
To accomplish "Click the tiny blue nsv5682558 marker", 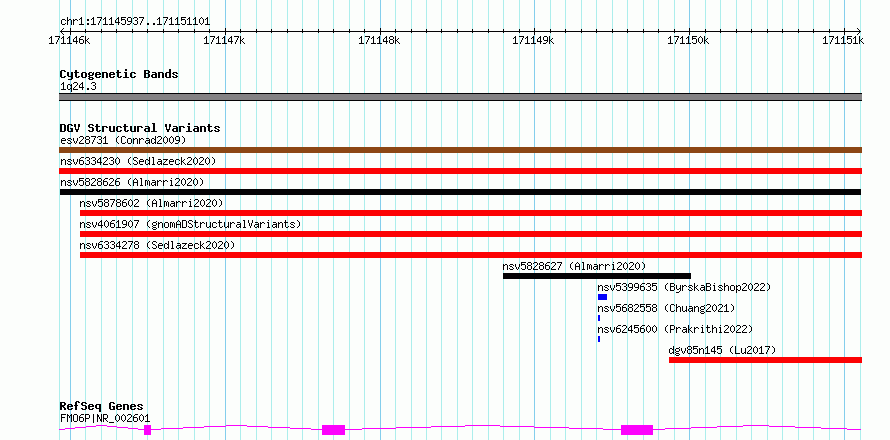I will [x=599, y=318].
